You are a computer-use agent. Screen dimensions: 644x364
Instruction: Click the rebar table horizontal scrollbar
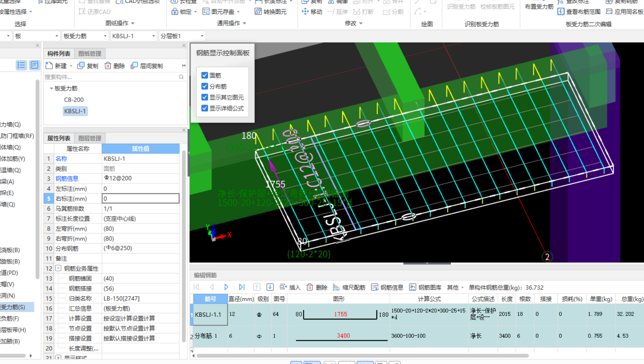click(x=362, y=356)
